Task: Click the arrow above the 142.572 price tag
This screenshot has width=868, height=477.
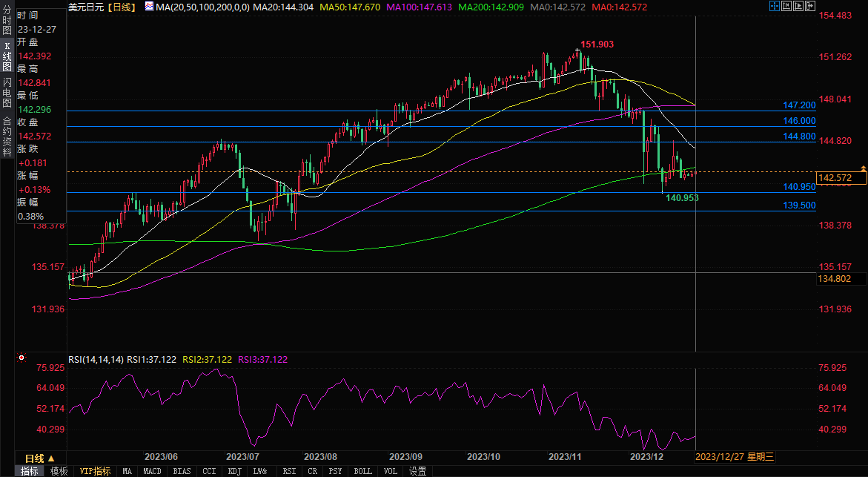Action: pos(863,168)
